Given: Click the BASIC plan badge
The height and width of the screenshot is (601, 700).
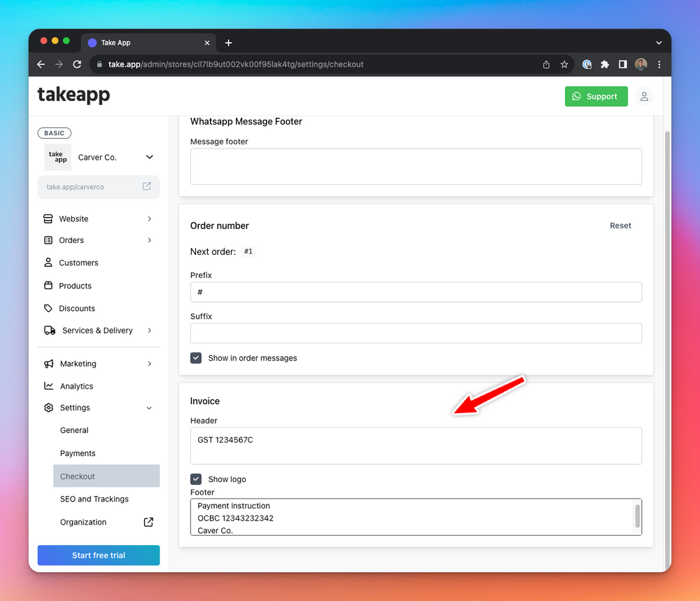Looking at the screenshot, I should pyautogui.click(x=55, y=133).
